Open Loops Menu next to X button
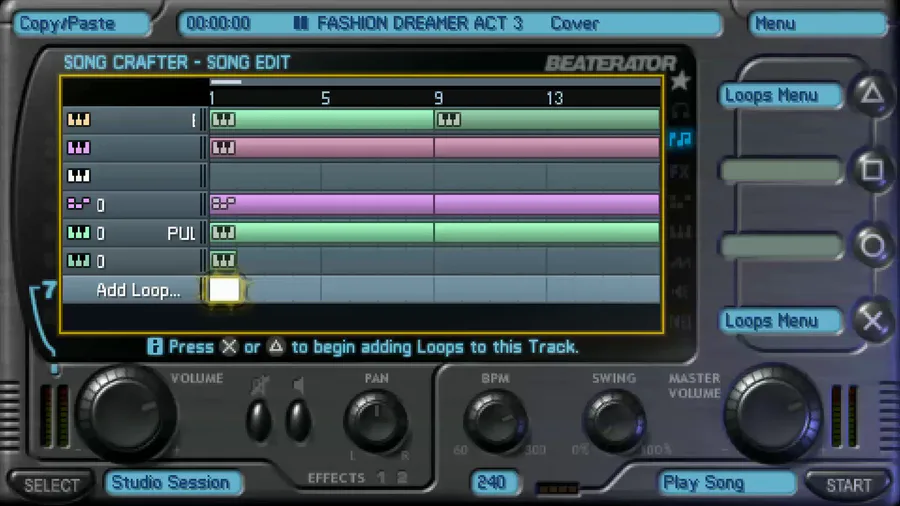The width and height of the screenshot is (900, 506). pyautogui.click(x=779, y=321)
